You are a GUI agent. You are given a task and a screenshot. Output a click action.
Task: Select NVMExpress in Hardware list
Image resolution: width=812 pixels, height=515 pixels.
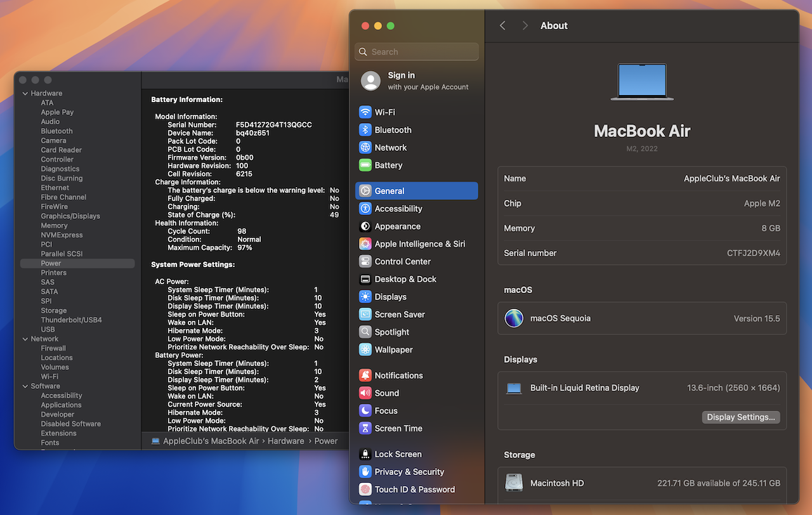click(62, 235)
